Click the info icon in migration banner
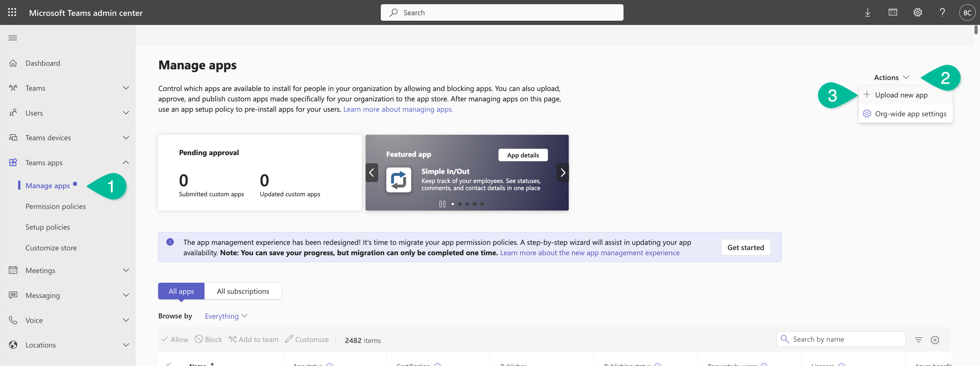Image resolution: width=980 pixels, height=366 pixels. point(170,242)
